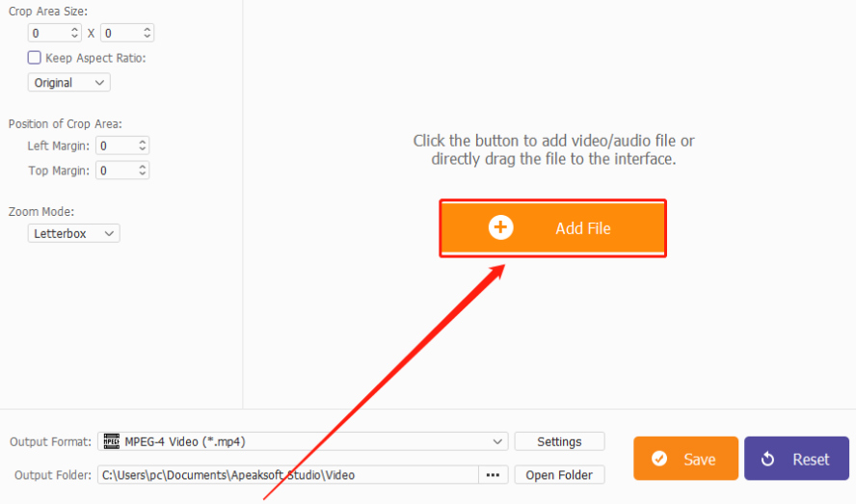This screenshot has height=504, width=856.
Task: Click the Save button
Action: (x=685, y=459)
